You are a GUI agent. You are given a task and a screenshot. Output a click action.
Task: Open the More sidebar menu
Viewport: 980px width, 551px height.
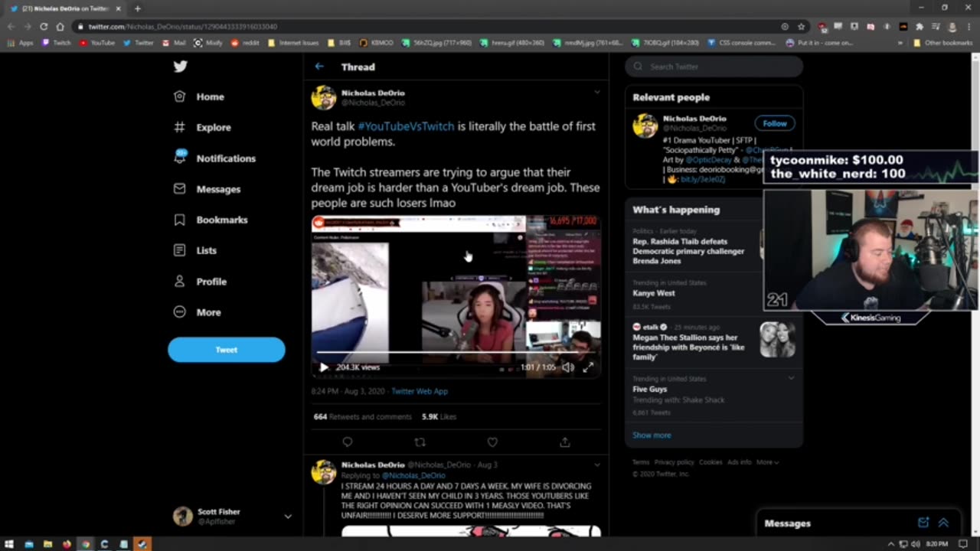point(197,312)
